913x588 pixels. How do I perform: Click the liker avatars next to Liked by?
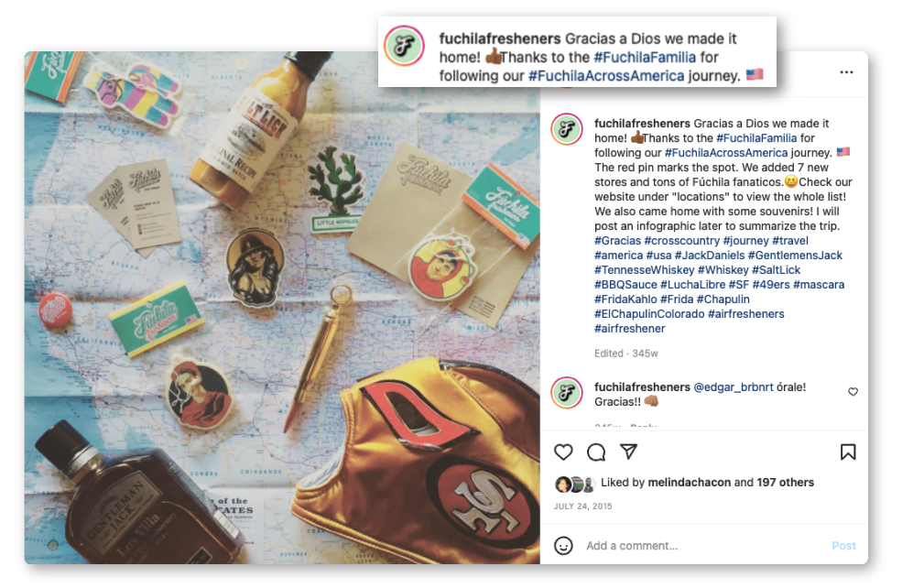coord(575,484)
